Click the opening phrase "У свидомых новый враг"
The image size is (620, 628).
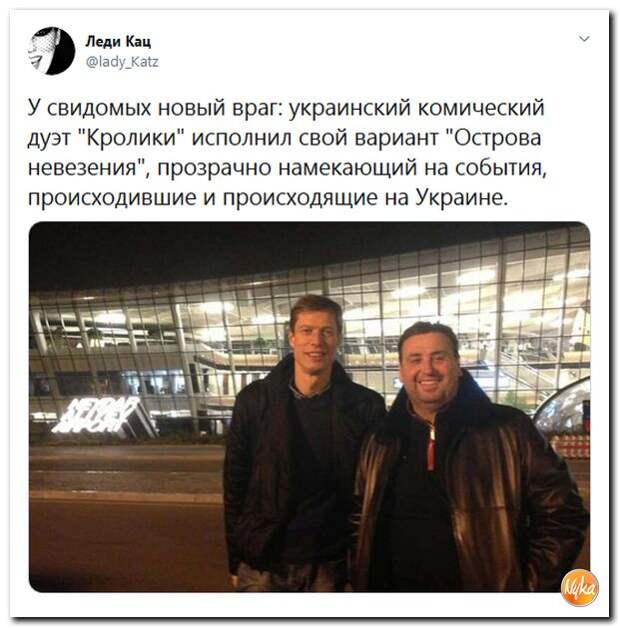tap(156, 108)
